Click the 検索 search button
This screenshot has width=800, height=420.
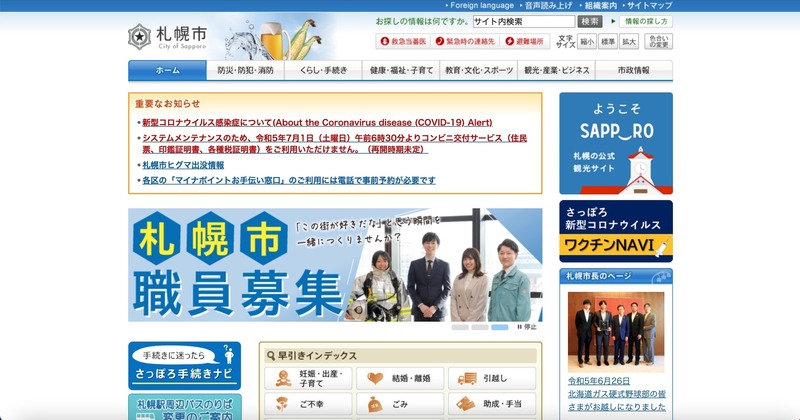pos(590,21)
